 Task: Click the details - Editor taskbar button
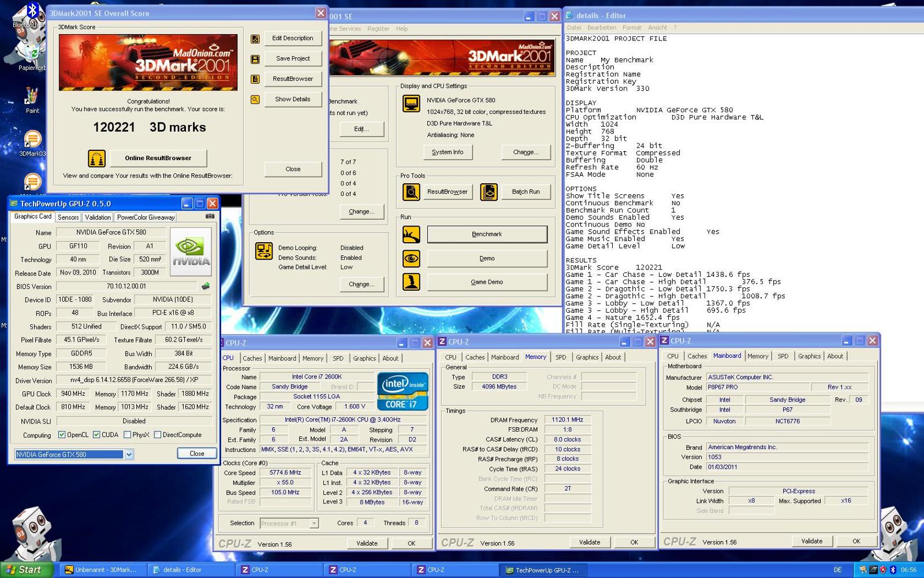click(191, 570)
